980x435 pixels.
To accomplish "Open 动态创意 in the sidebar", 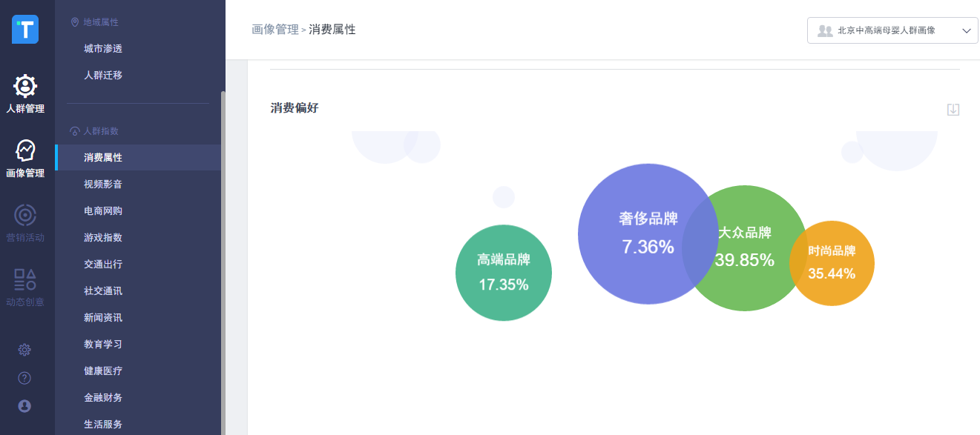I will click(x=25, y=288).
